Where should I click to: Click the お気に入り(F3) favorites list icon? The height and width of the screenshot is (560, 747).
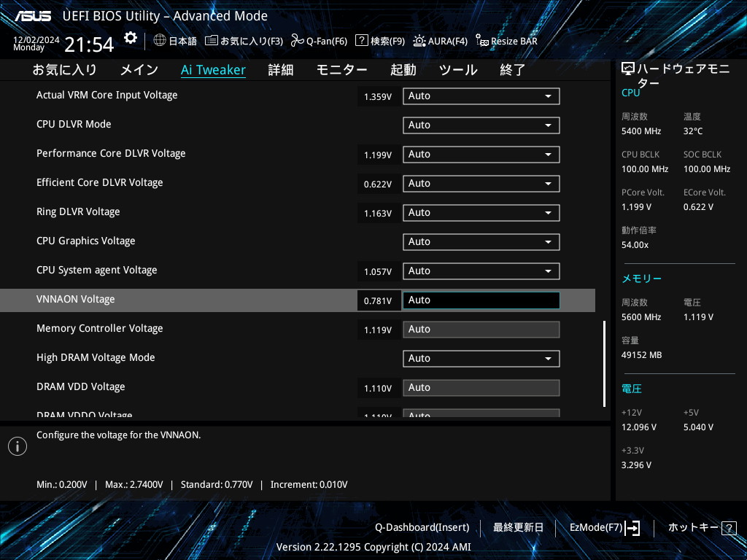click(x=212, y=41)
